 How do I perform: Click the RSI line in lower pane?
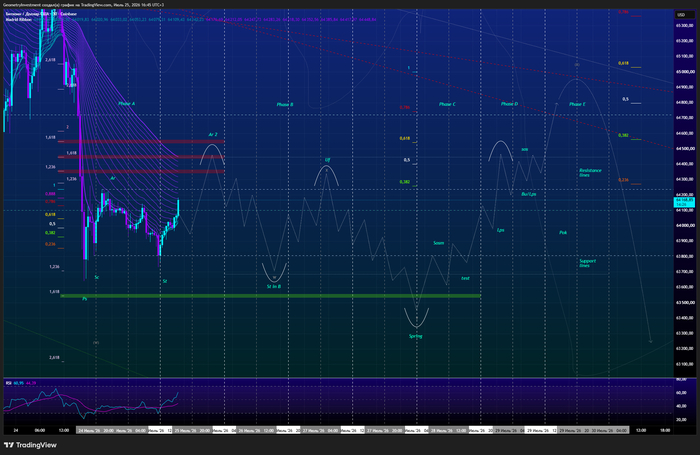pos(89,404)
